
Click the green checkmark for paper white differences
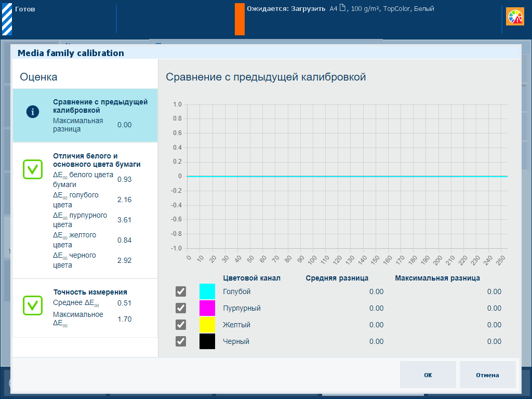coord(33,169)
